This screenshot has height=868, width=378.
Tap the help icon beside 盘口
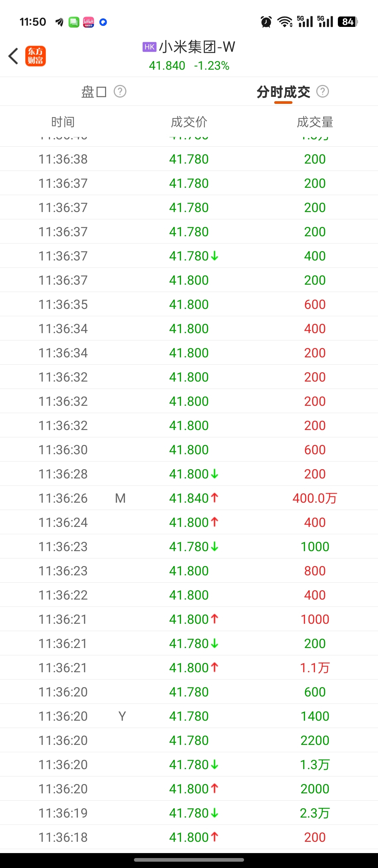coord(120,91)
